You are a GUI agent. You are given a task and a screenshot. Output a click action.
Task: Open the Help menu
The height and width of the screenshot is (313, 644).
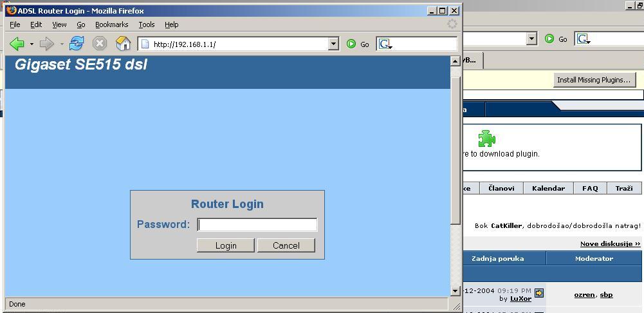pyautogui.click(x=172, y=24)
